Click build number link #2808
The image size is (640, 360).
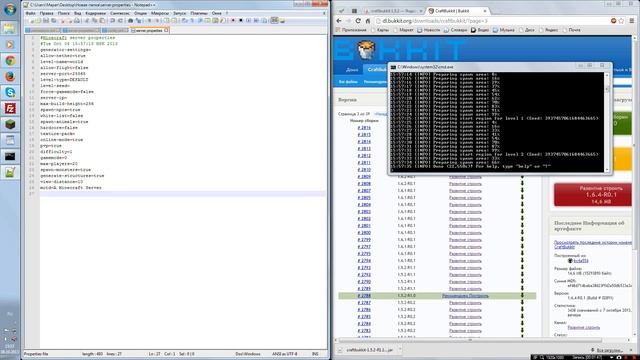tap(364, 184)
